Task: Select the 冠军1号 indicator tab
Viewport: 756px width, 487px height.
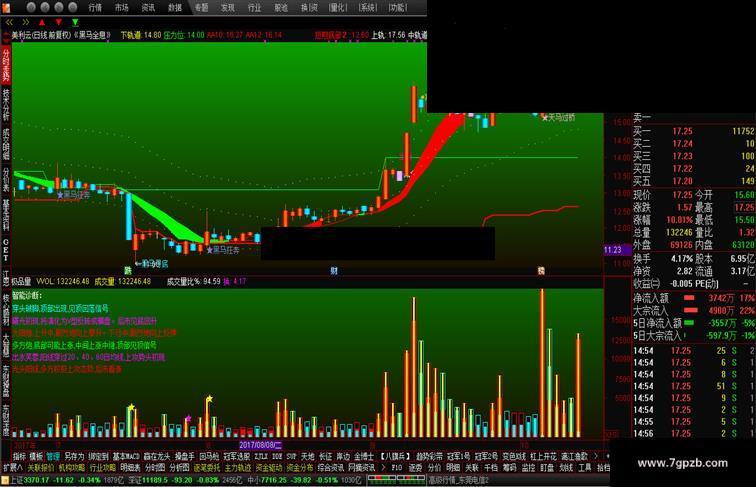Action: click(x=459, y=456)
